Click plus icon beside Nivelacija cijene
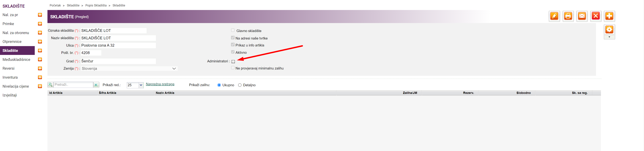 point(40,86)
